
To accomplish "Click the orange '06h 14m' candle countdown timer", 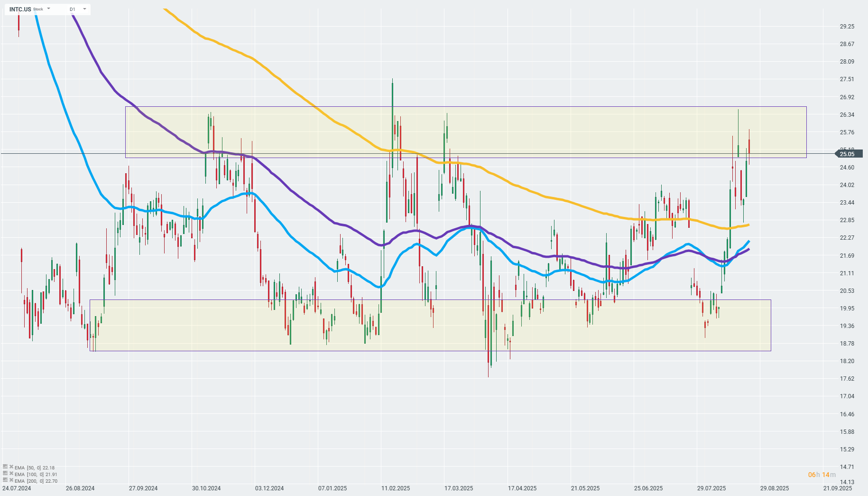I will tap(822, 475).
